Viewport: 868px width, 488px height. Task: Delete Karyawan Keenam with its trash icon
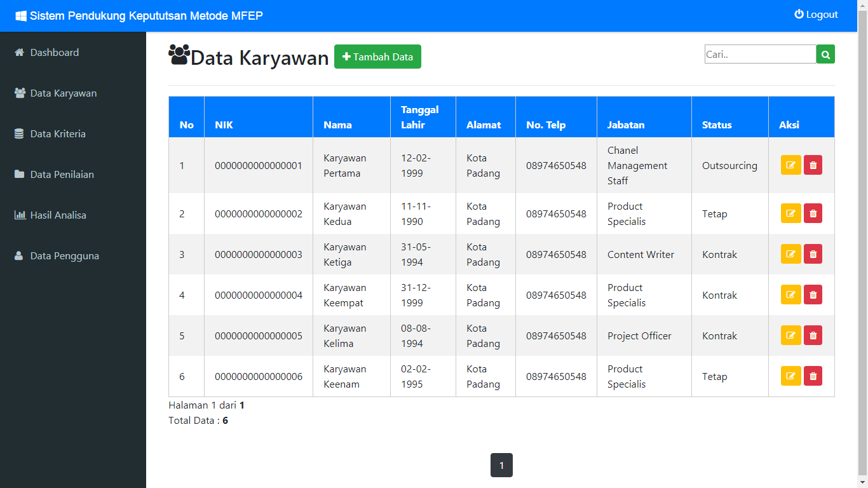813,376
